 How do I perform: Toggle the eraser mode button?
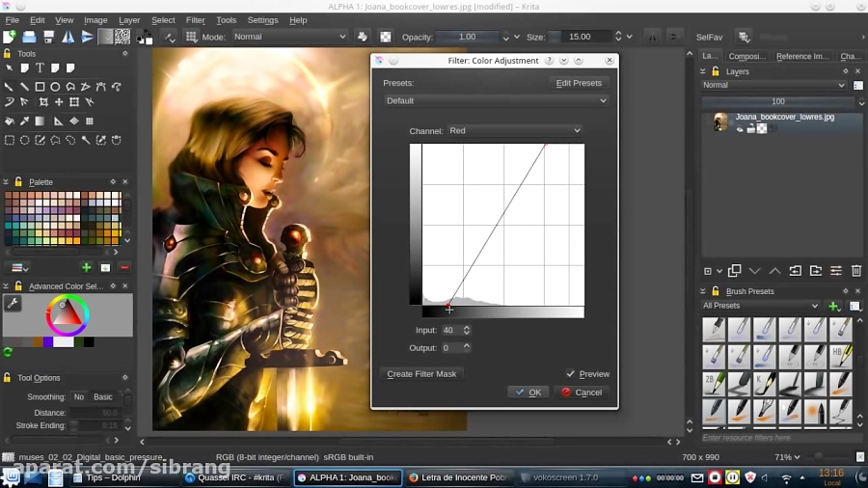[x=363, y=37]
